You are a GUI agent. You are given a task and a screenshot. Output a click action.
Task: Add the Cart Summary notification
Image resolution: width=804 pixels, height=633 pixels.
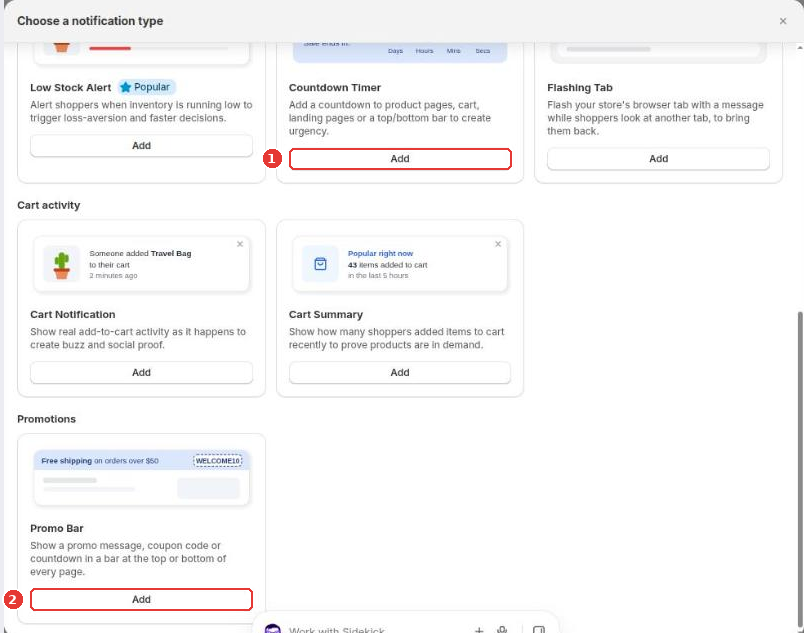pos(400,373)
